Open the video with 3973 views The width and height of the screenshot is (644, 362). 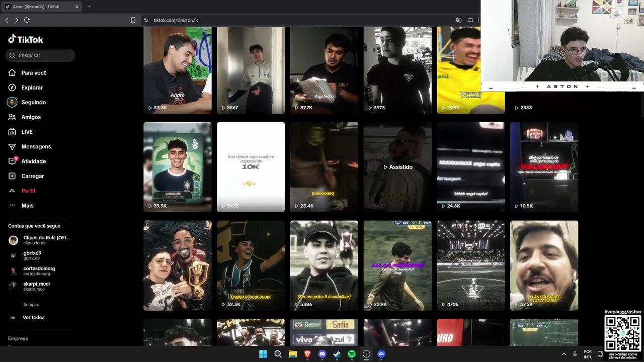[397, 70]
